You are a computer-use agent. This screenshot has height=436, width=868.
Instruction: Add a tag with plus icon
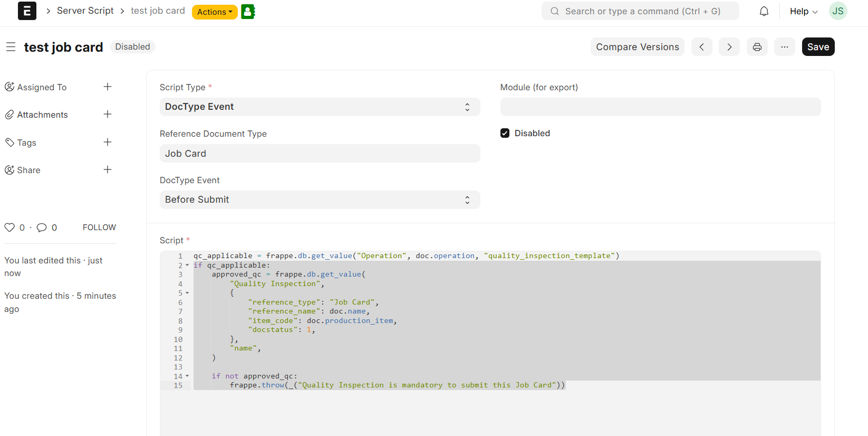[108, 142]
